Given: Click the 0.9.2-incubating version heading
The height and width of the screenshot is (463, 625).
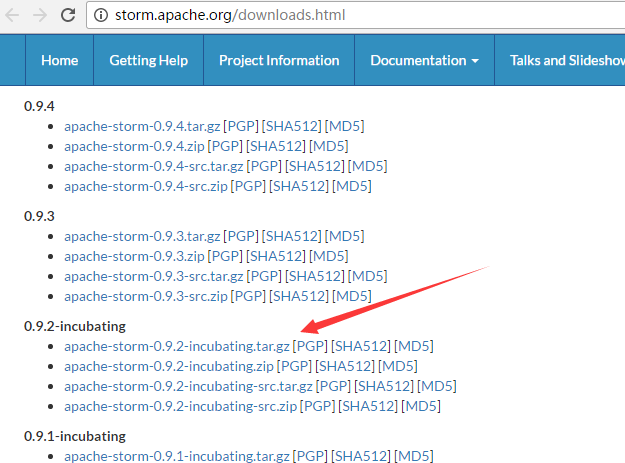Looking at the screenshot, I should (75, 326).
